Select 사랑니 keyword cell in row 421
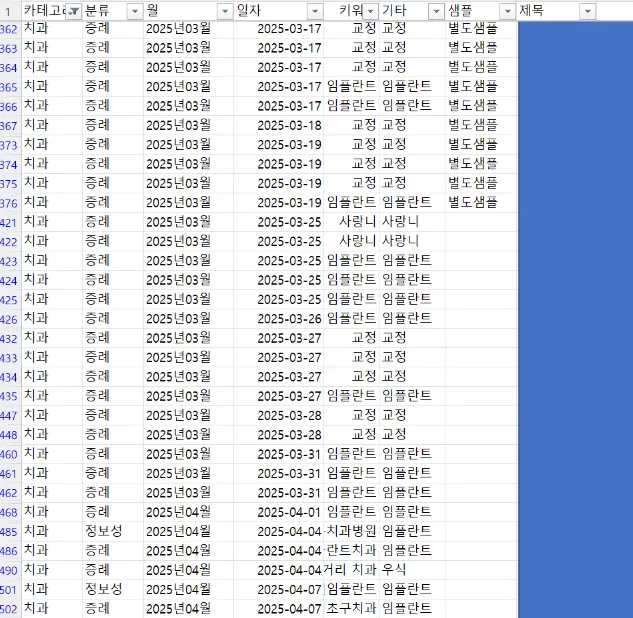 (351, 222)
